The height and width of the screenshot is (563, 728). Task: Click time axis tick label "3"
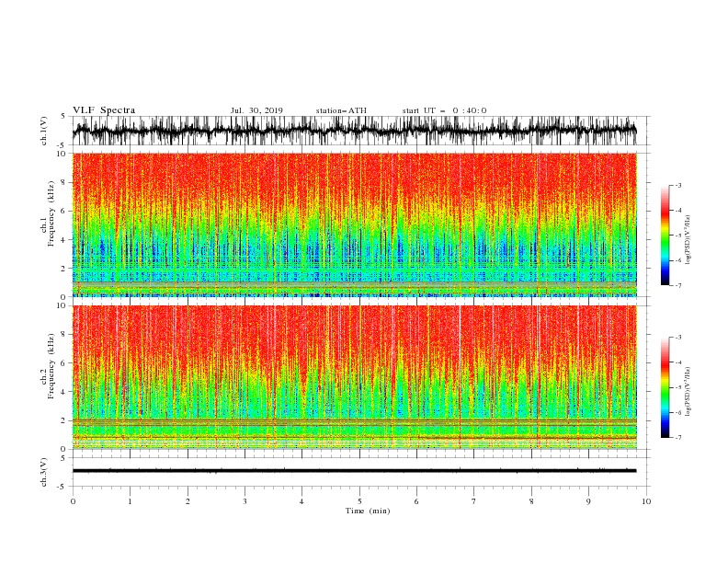pyautogui.click(x=245, y=501)
